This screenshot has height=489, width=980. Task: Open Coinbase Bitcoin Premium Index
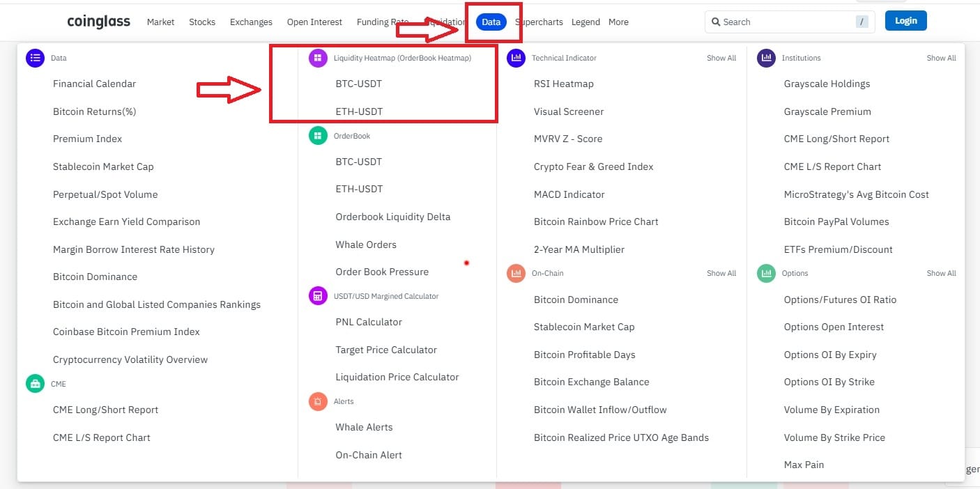(x=126, y=332)
